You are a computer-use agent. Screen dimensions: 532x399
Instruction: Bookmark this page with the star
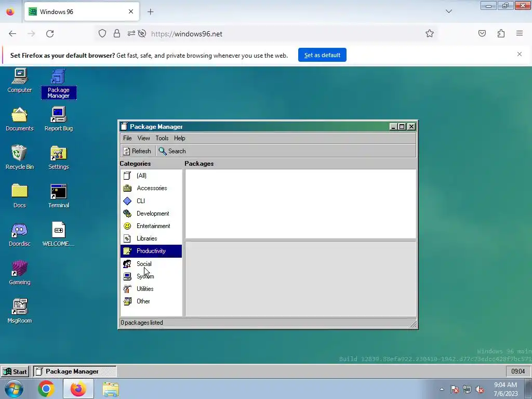(x=430, y=34)
